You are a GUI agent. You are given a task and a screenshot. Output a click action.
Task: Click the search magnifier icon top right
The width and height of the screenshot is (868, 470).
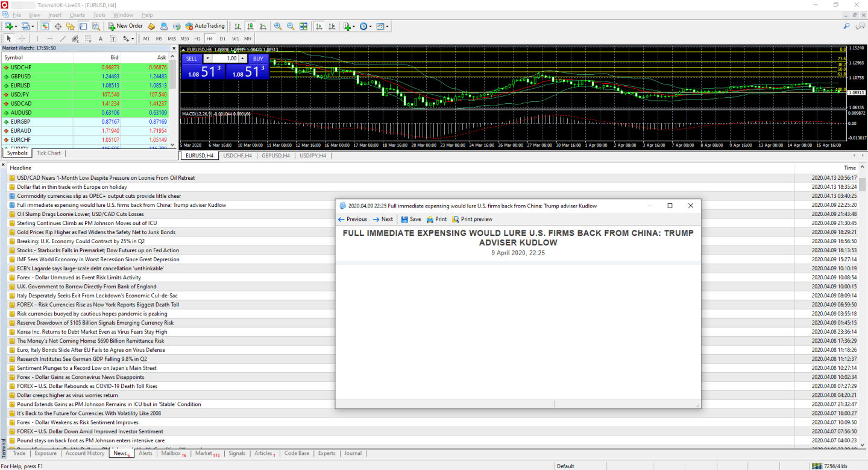point(847,26)
